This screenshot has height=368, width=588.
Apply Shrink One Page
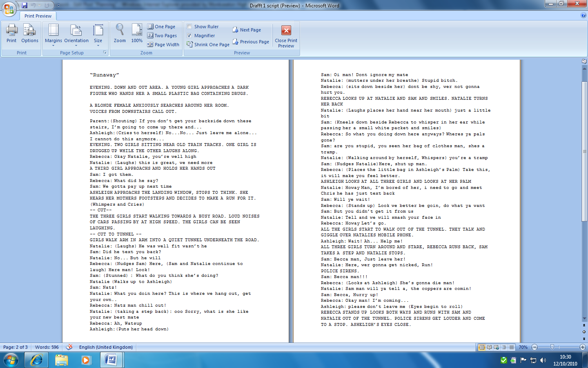coord(208,45)
